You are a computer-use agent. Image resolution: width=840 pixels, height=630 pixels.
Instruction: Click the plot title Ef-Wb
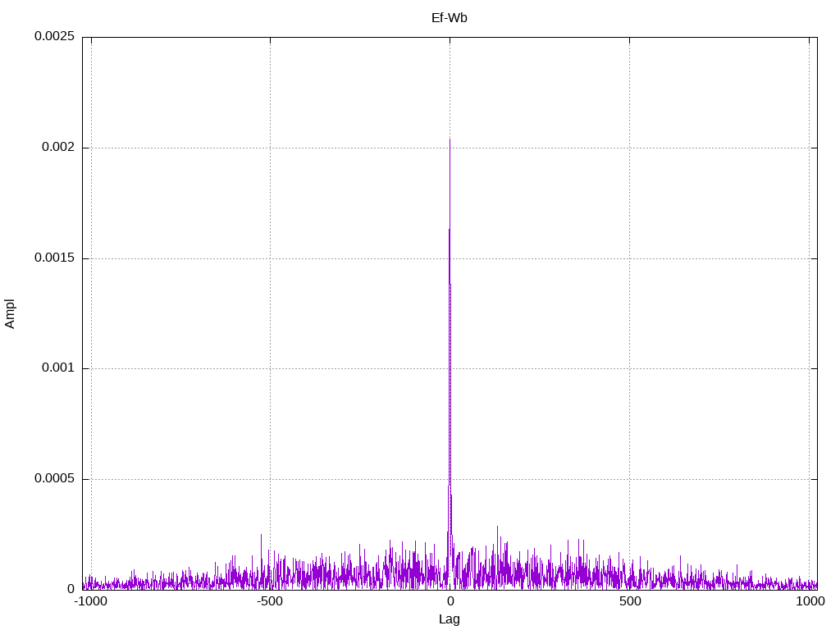point(449,18)
